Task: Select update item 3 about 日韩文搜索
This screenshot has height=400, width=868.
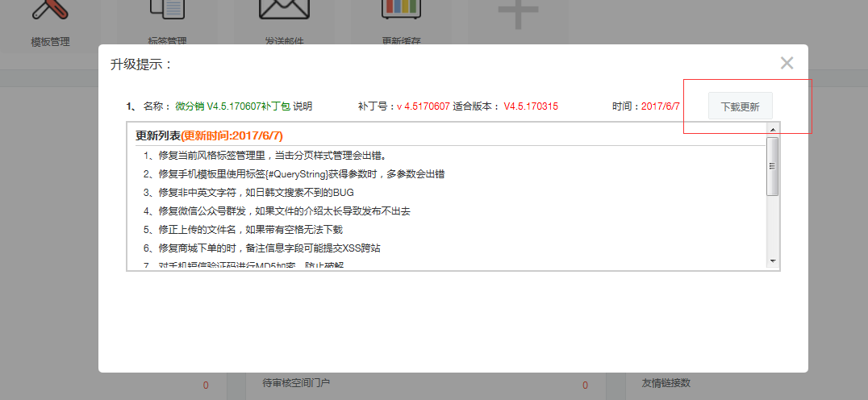Action: pyautogui.click(x=248, y=193)
